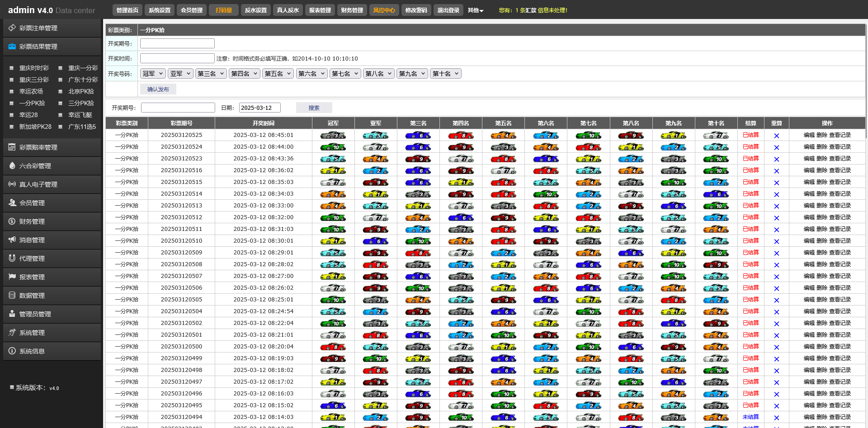This screenshot has height=428, width=868.
Task: Open the 第十名 number dropdown
Action: [x=445, y=74]
